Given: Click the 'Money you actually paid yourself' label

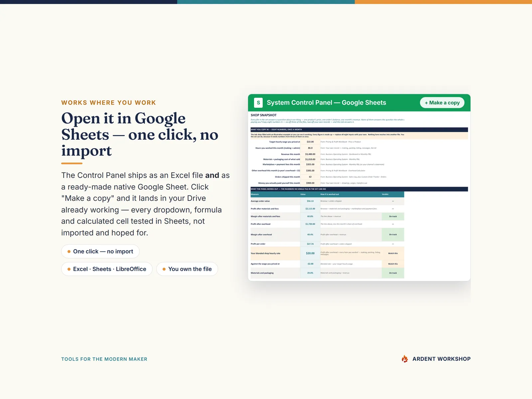Looking at the screenshot, I should pos(279,183).
